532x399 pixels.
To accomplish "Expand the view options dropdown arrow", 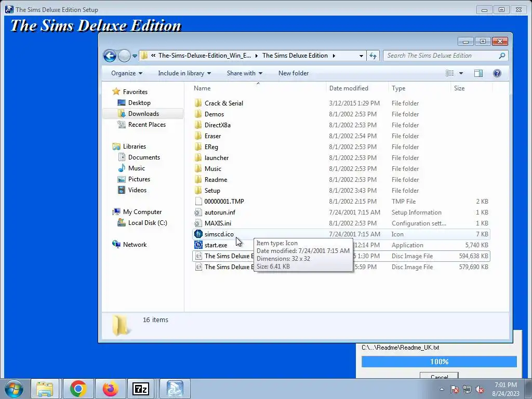I will click(x=461, y=73).
